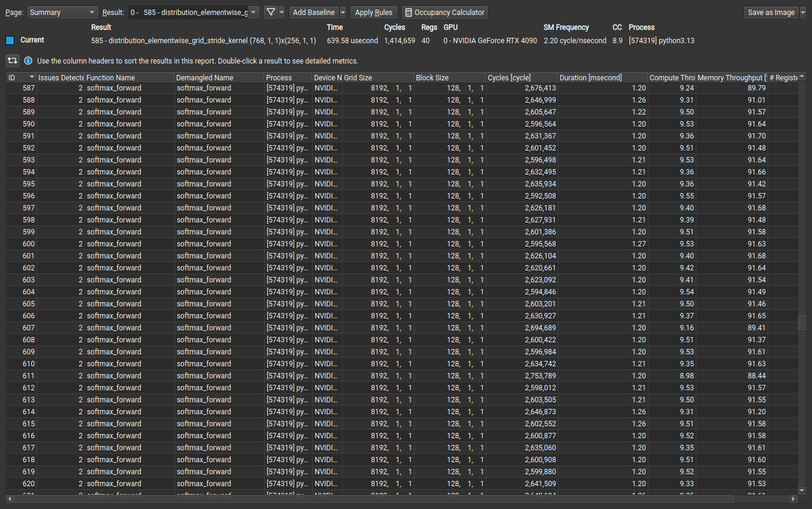Expand Save as Image dropdown arrow
This screenshot has width=812, height=509.
point(803,12)
